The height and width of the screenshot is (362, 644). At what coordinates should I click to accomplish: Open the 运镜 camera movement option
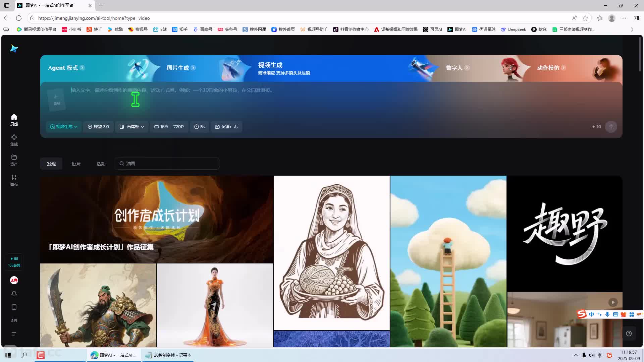click(226, 127)
